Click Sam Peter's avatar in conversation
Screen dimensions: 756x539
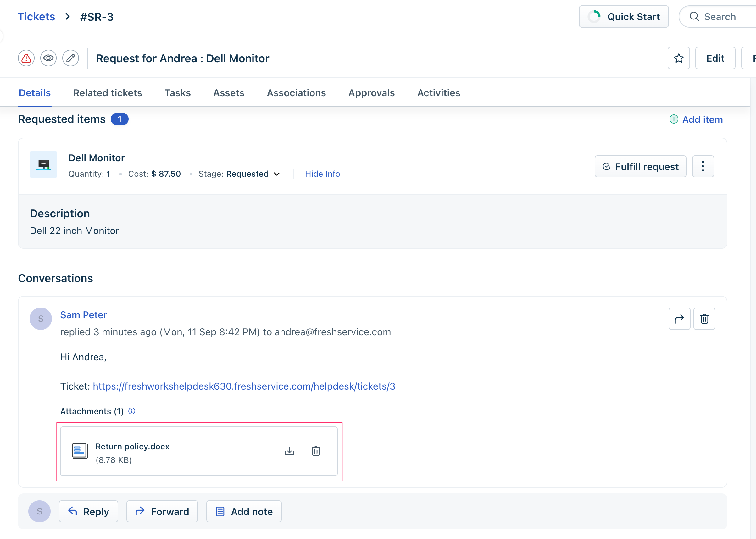pyautogui.click(x=41, y=319)
